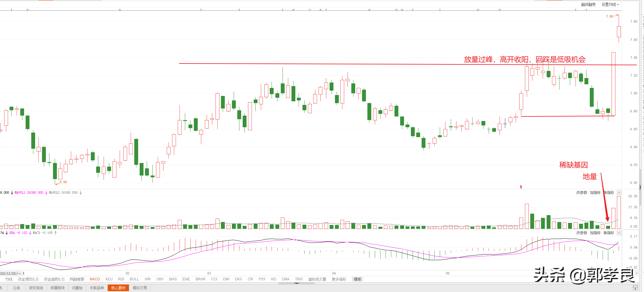Click 加指标 in the MACD panel
The height and width of the screenshot is (292, 644).
point(595,233)
